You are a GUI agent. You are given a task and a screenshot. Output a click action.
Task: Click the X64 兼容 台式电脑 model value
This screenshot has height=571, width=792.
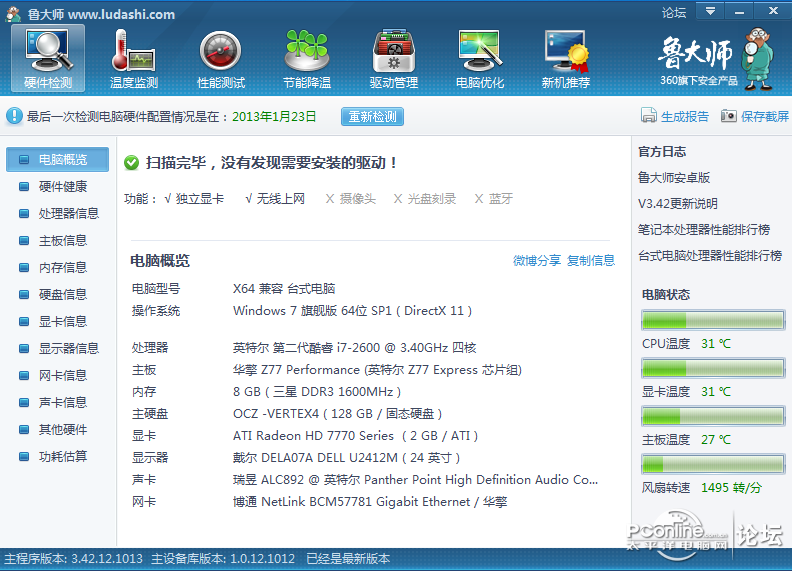284,289
